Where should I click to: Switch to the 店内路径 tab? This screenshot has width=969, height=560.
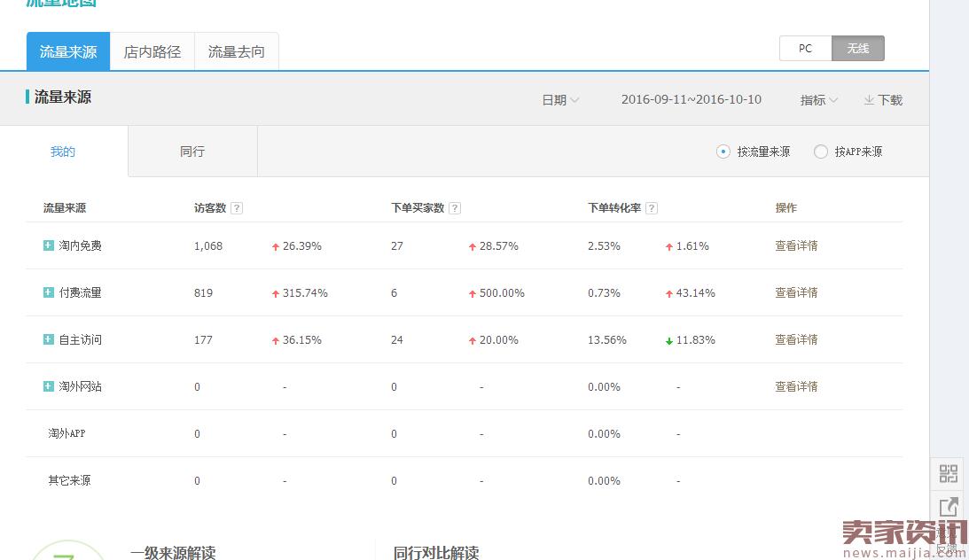152,51
